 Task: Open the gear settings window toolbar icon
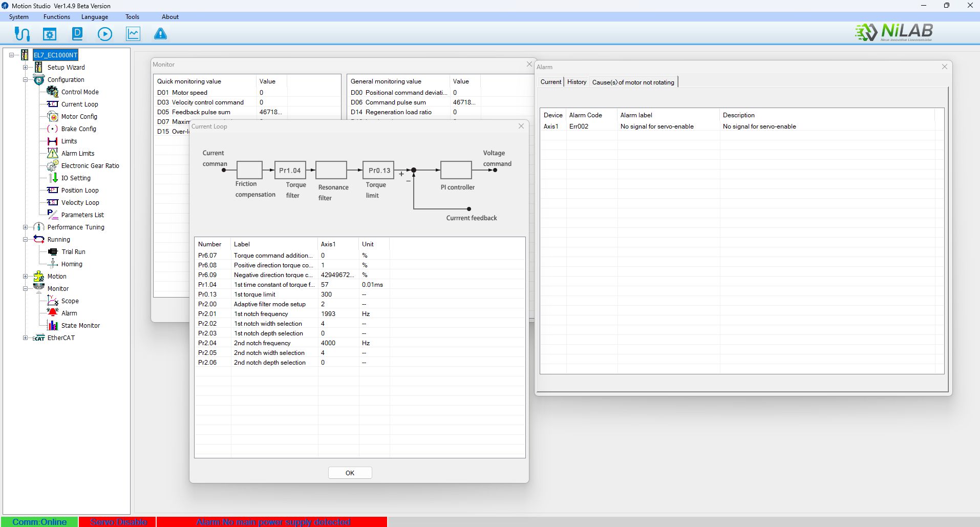point(50,34)
